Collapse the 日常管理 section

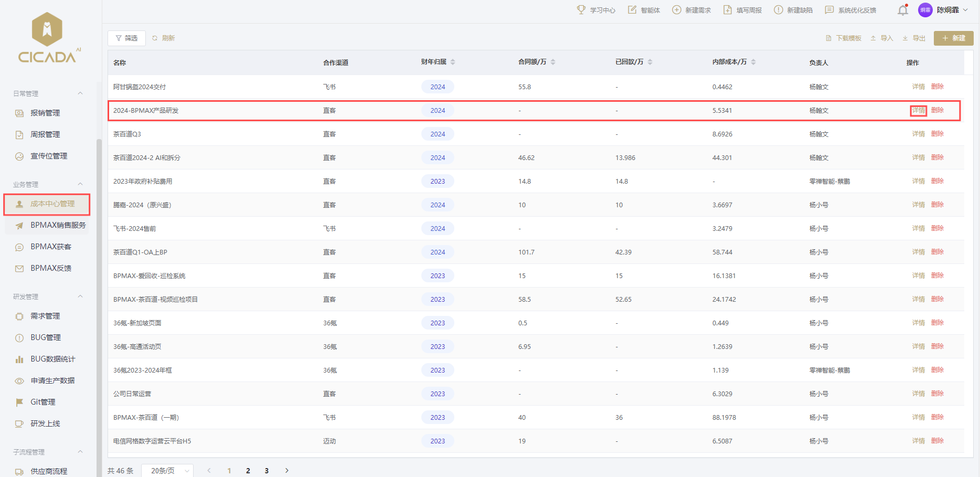pos(80,93)
